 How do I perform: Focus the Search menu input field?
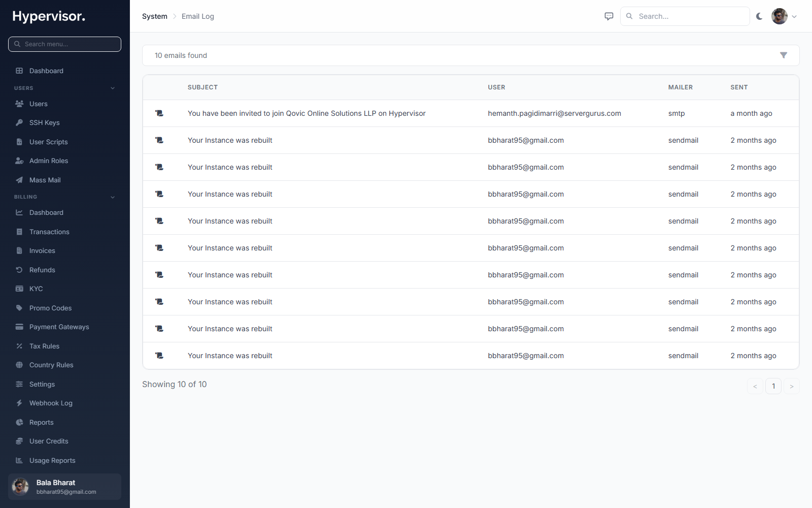point(65,44)
